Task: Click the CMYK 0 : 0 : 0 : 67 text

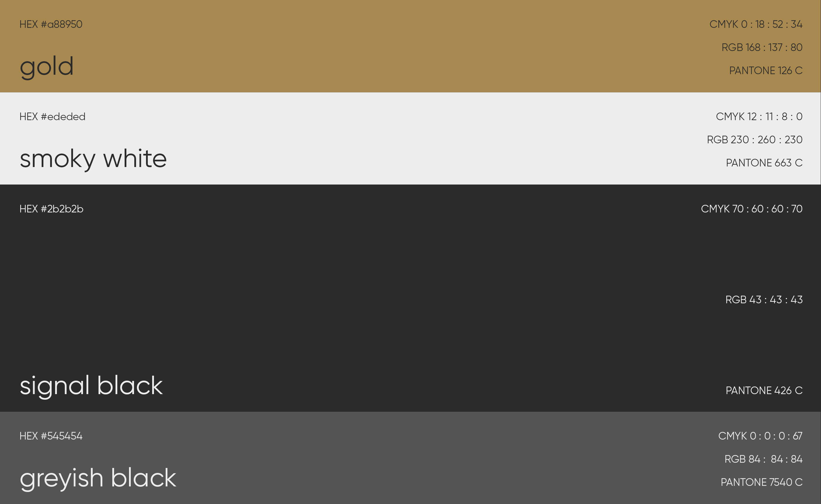Action: [760, 436]
